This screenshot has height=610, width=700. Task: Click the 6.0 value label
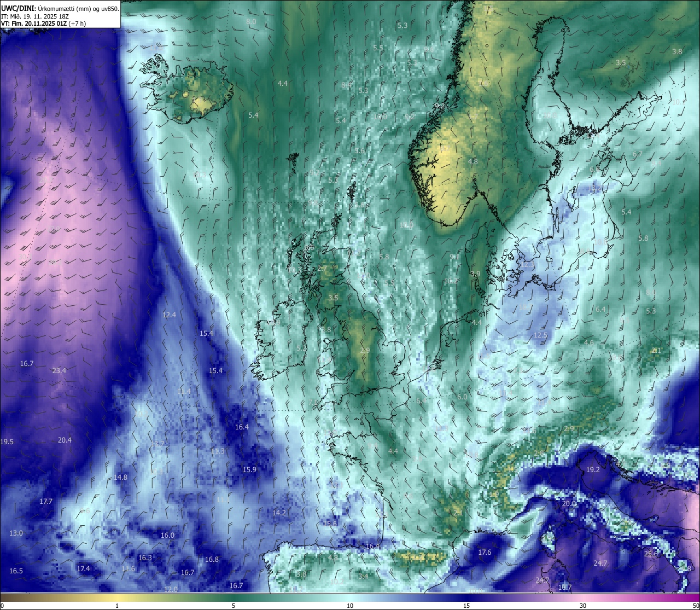[462, 397]
